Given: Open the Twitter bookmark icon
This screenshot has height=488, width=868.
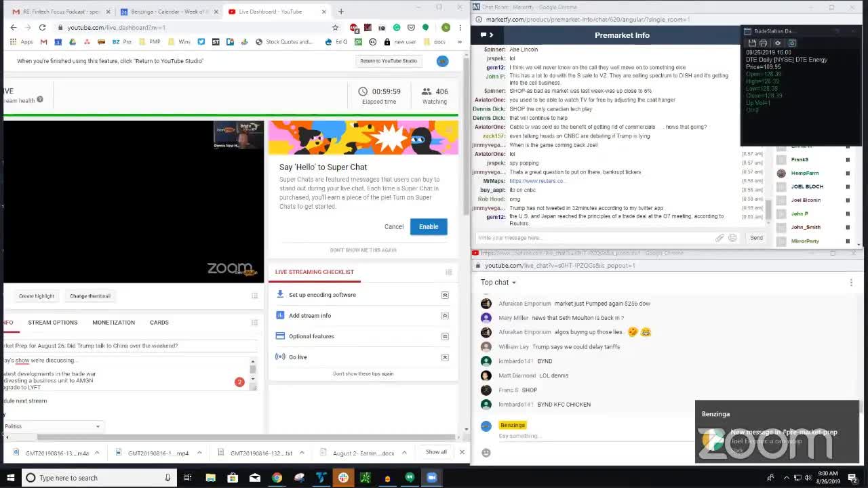Looking at the screenshot, I should click(201, 41).
